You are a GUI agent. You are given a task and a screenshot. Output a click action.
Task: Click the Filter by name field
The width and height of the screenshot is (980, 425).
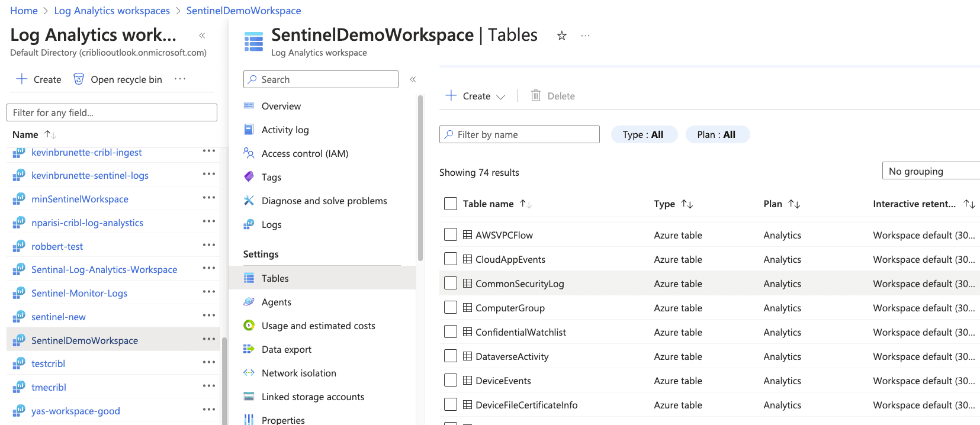pyautogui.click(x=519, y=135)
